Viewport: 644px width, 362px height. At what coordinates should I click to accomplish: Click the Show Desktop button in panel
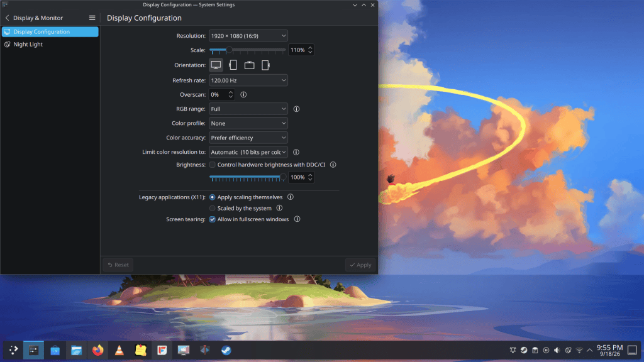632,350
